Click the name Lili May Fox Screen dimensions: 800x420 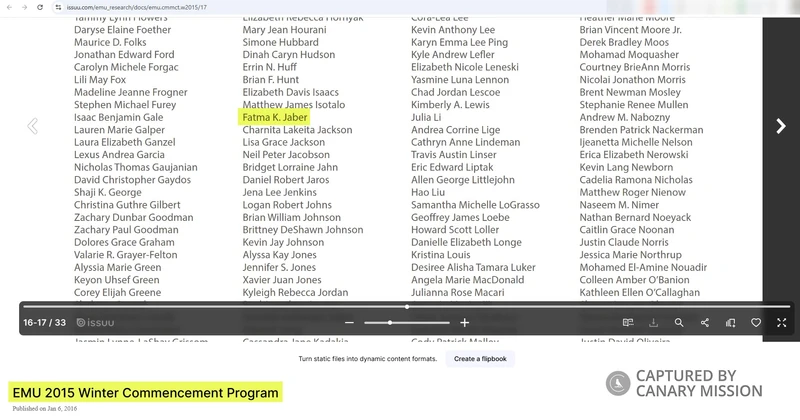pos(99,80)
